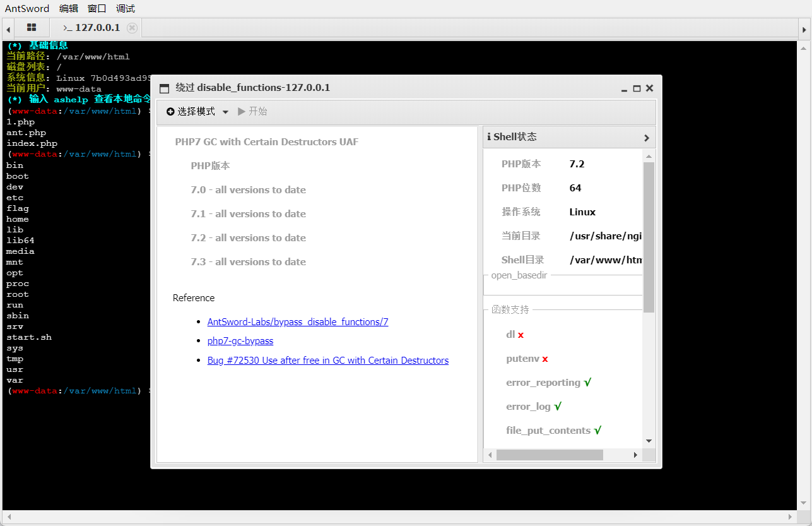Open the php7-gc-bypass link
The height and width of the screenshot is (526, 812).
pyautogui.click(x=240, y=341)
